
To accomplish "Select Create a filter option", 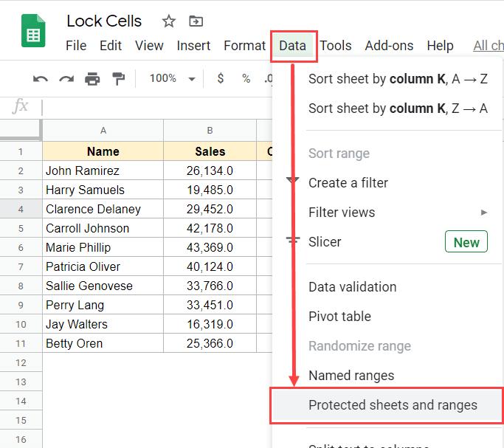I will click(387, 183).
